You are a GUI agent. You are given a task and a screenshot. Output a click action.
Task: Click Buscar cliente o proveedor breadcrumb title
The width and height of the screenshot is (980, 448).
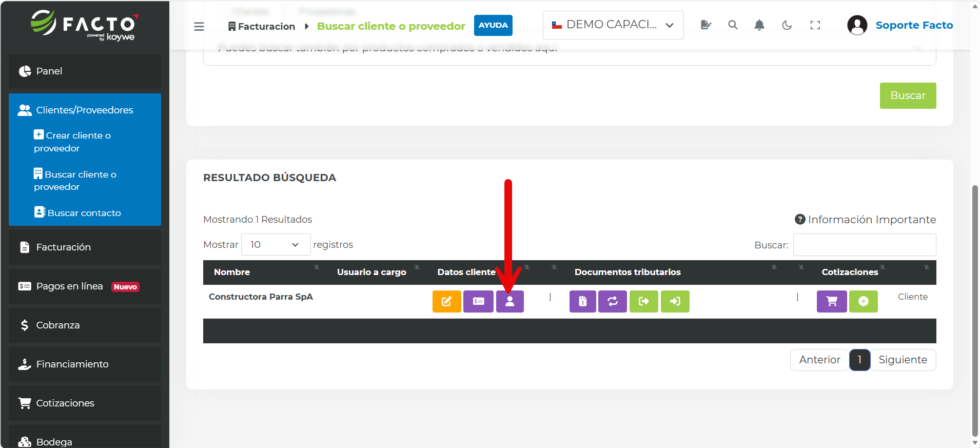coord(391,26)
